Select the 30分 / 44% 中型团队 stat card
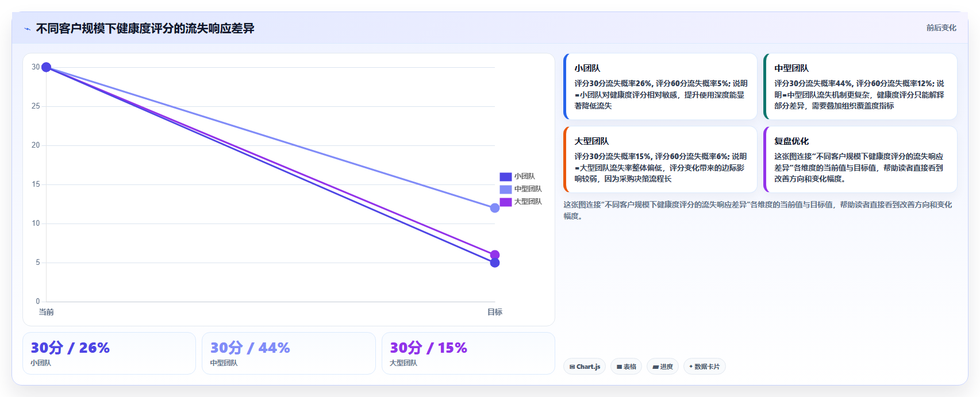Image resolution: width=980 pixels, height=397 pixels. [289, 353]
